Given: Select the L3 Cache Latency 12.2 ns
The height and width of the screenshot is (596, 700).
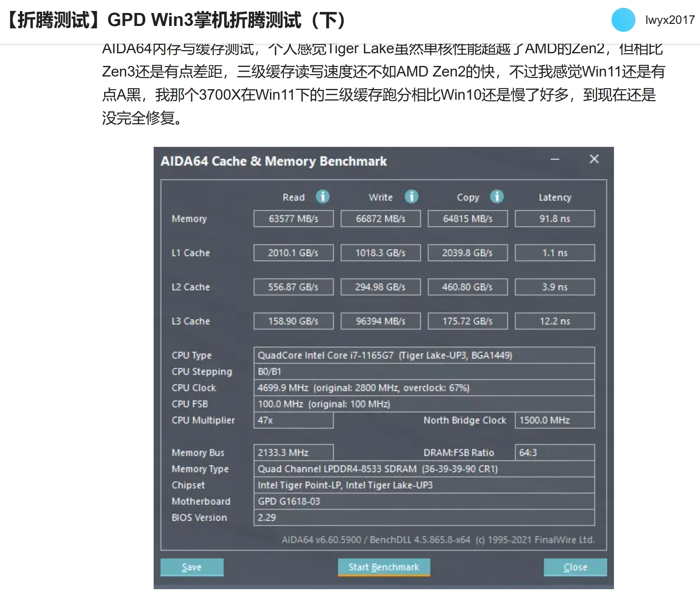Looking at the screenshot, I should [x=555, y=321].
